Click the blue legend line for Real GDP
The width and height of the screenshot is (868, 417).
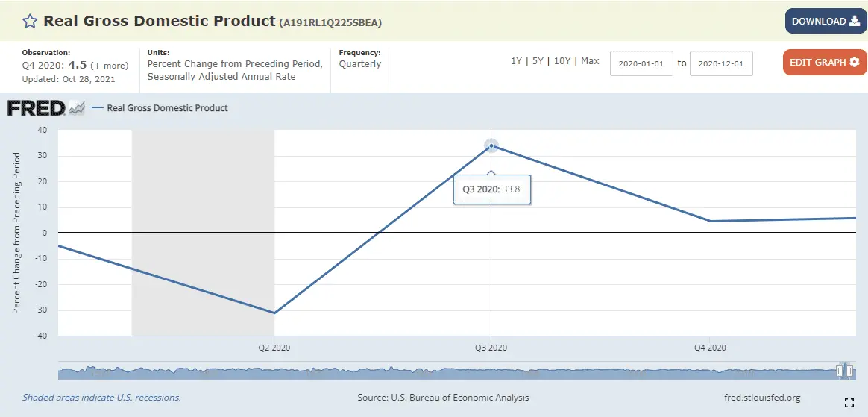(x=97, y=108)
